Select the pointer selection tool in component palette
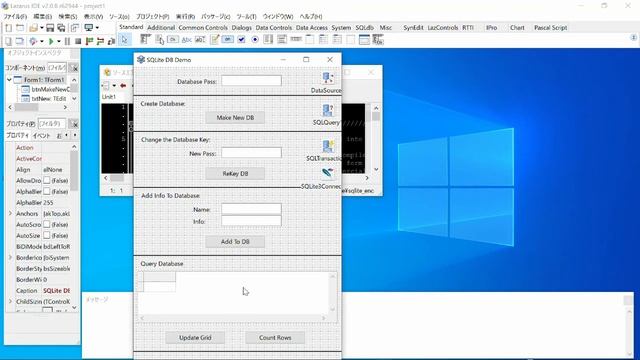Image resolution: width=640 pixels, height=360 pixels. pyautogui.click(x=124, y=40)
